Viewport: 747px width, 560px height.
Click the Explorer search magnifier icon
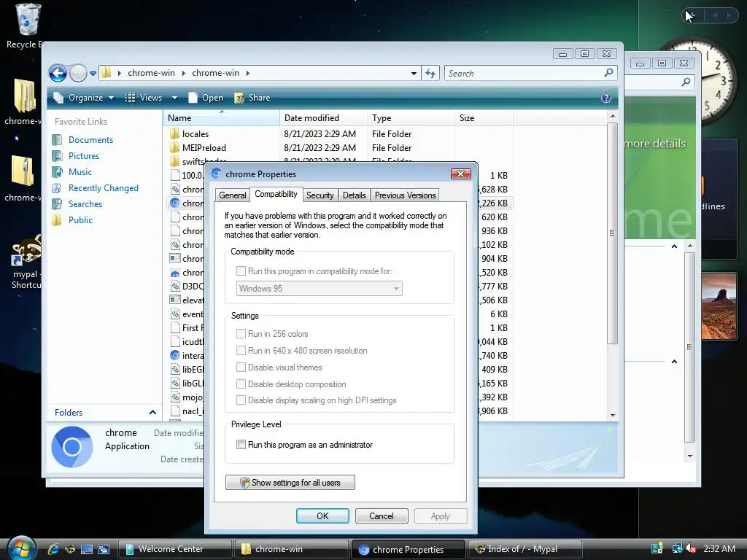click(608, 73)
